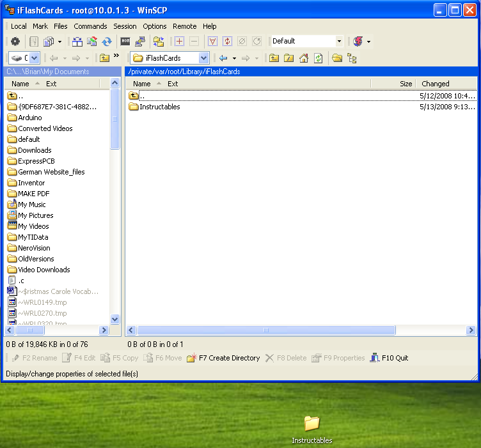
Task: Open the local drive dropdown
Action: pyautogui.click(x=35, y=58)
